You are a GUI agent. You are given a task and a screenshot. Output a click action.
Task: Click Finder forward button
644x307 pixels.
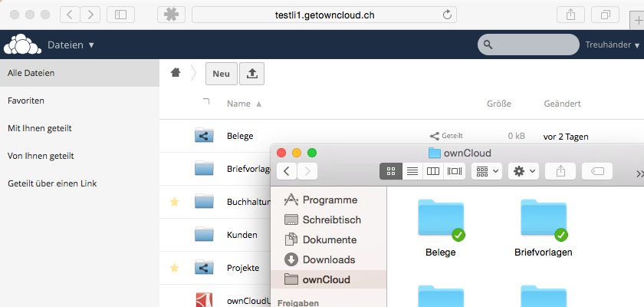point(307,171)
